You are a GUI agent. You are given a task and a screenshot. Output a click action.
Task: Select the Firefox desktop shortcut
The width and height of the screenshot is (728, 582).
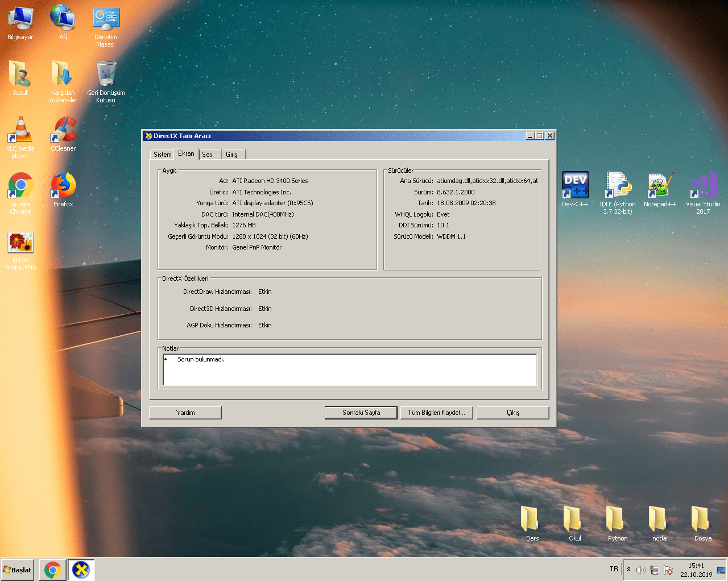(63, 189)
